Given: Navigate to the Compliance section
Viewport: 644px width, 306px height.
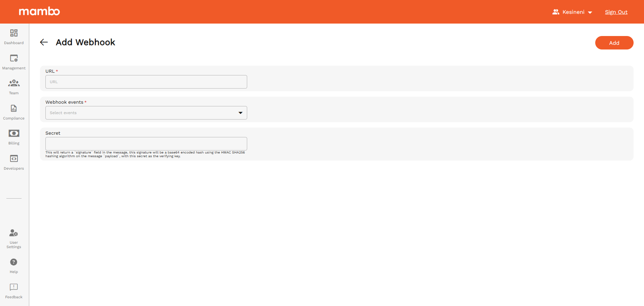Looking at the screenshot, I should 13,112.
